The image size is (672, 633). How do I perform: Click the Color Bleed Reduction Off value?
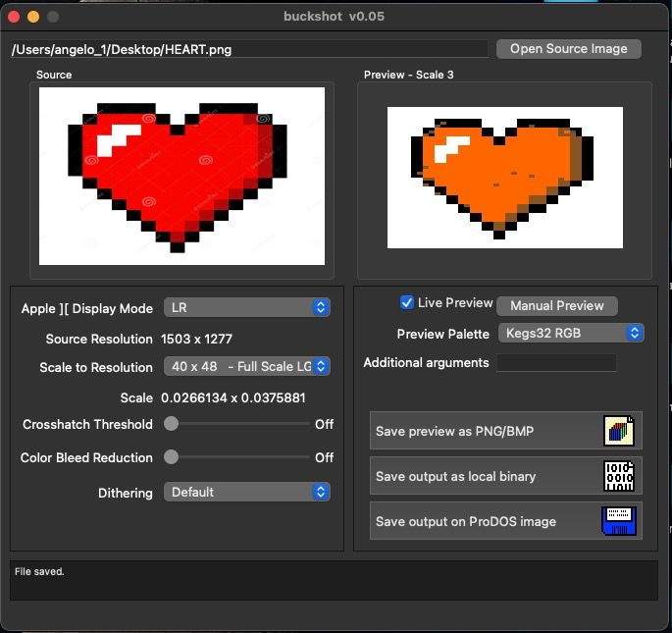coord(324,457)
